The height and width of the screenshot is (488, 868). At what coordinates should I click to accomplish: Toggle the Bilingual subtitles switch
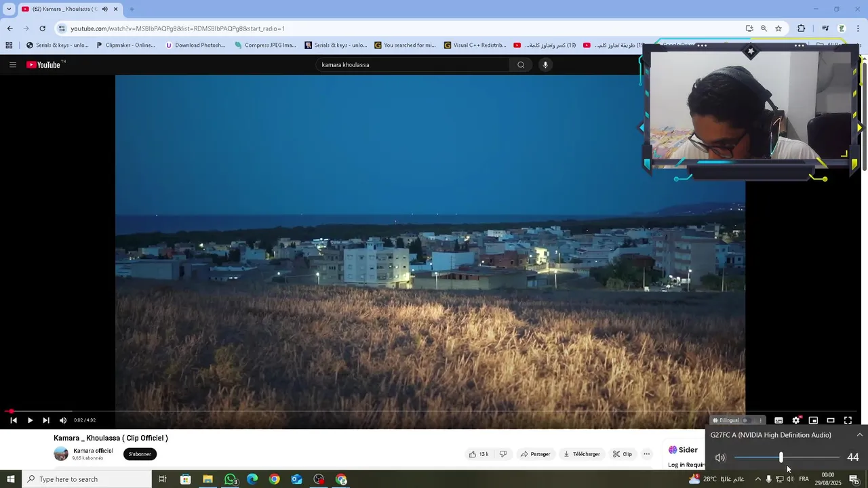[746, 420]
